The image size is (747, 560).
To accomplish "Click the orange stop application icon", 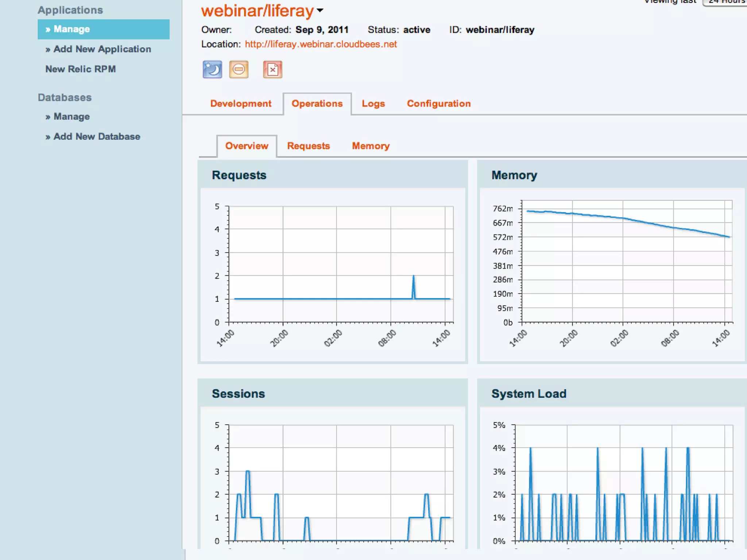I will 239,69.
